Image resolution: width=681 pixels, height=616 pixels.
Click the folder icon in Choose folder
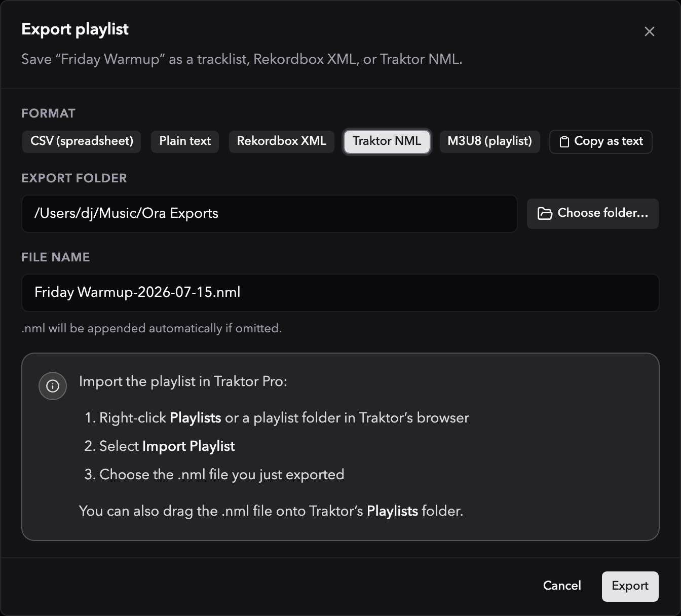pyautogui.click(x=545, y=214)
